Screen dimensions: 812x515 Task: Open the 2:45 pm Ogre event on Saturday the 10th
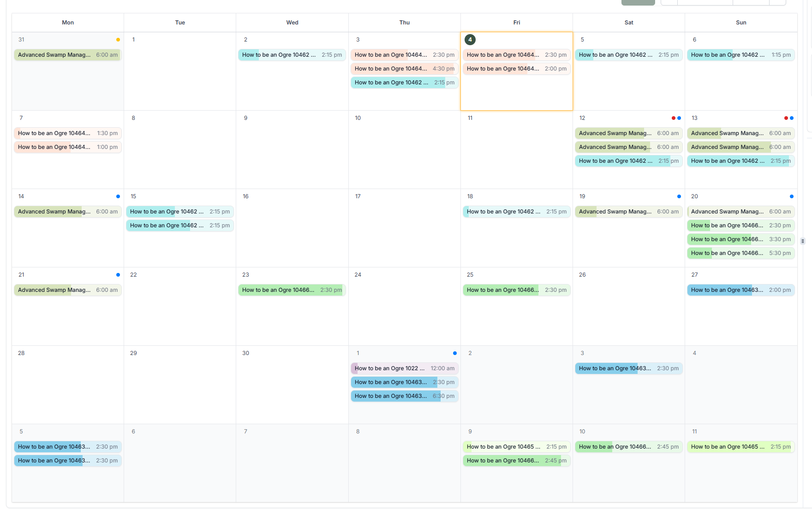(x=629, y=447)
